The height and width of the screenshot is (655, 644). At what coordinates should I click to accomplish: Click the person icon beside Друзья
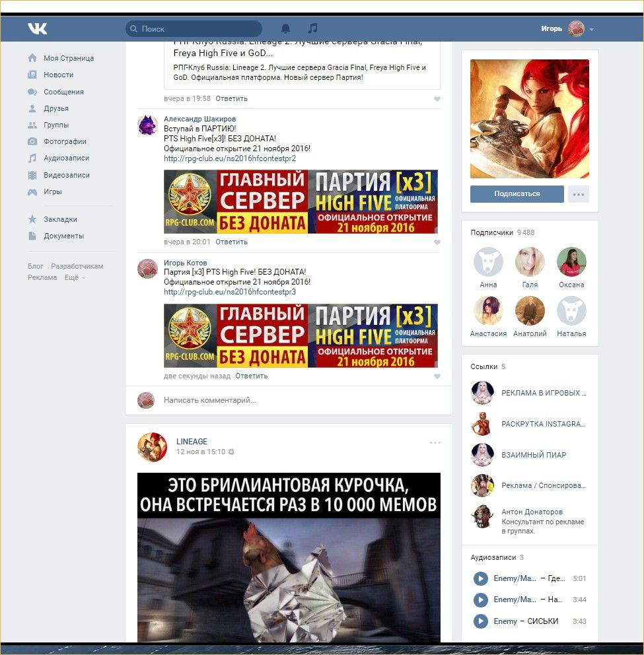32,108
